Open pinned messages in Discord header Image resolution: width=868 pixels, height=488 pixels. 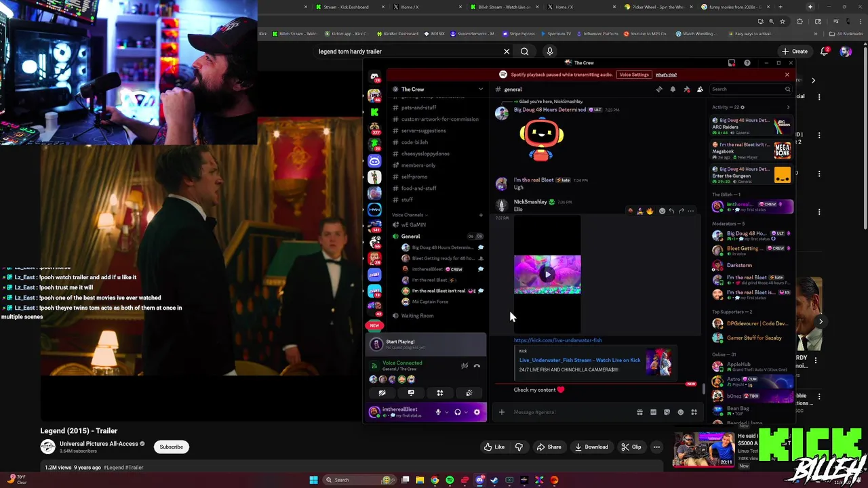[686, 89]
